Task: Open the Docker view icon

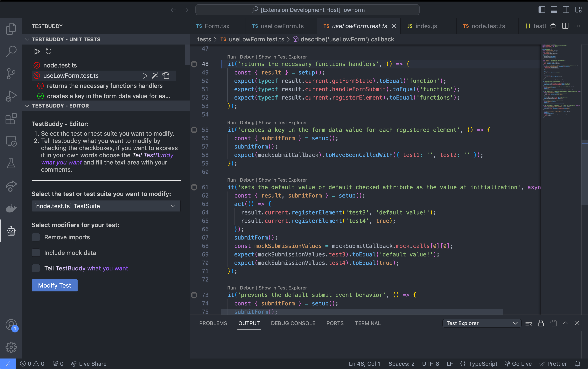Action: 11,208
